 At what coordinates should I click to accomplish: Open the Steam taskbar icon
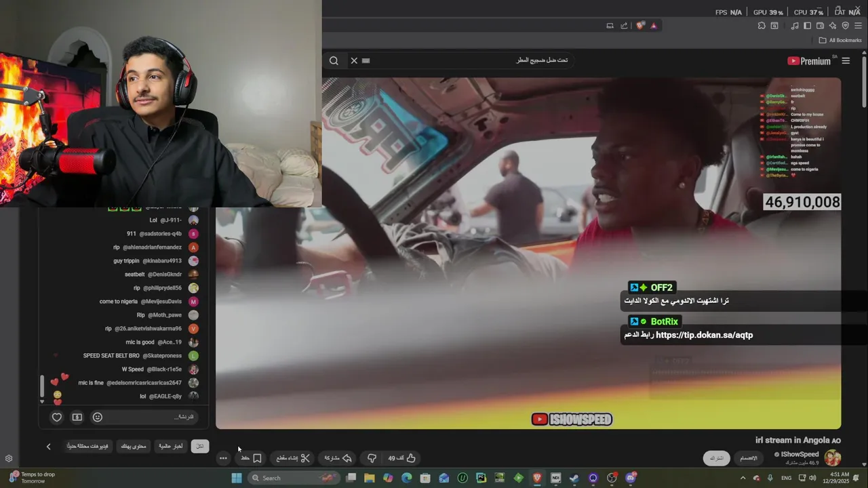pos(574,478)
